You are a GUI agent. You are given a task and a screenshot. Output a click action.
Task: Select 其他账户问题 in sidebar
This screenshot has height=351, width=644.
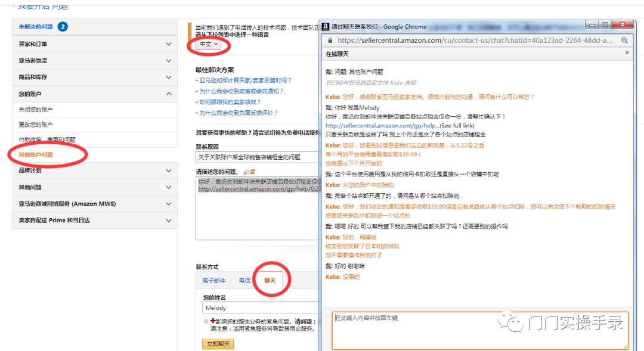(x=36, y=155)
